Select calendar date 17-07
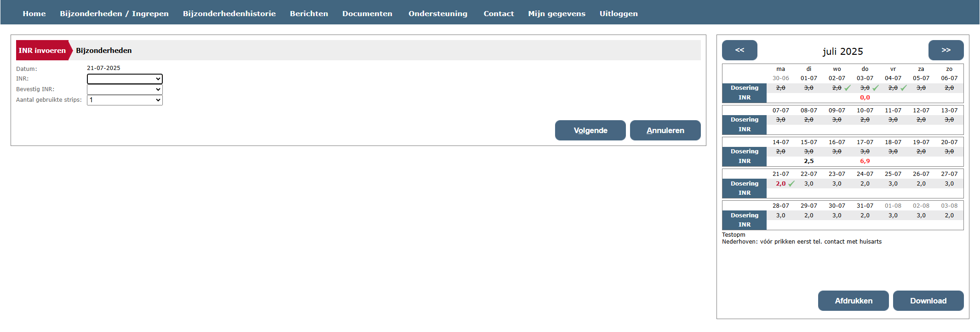This screenshot has width=980, height=332. 865,142
